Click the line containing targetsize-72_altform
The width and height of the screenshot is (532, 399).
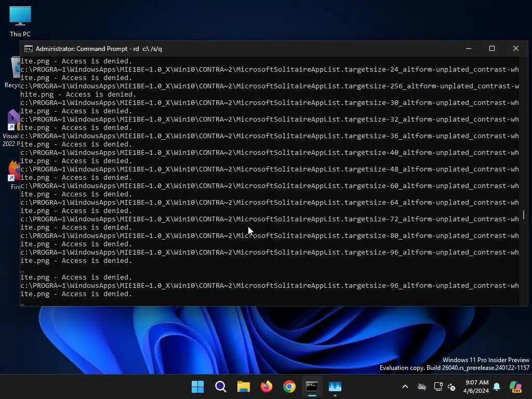270,219
